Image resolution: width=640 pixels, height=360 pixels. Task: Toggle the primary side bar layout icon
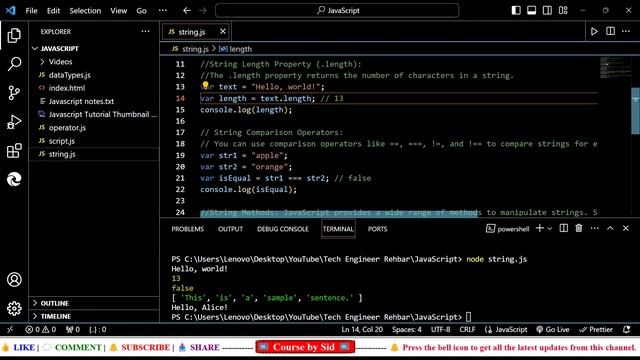tap(516, 11)
